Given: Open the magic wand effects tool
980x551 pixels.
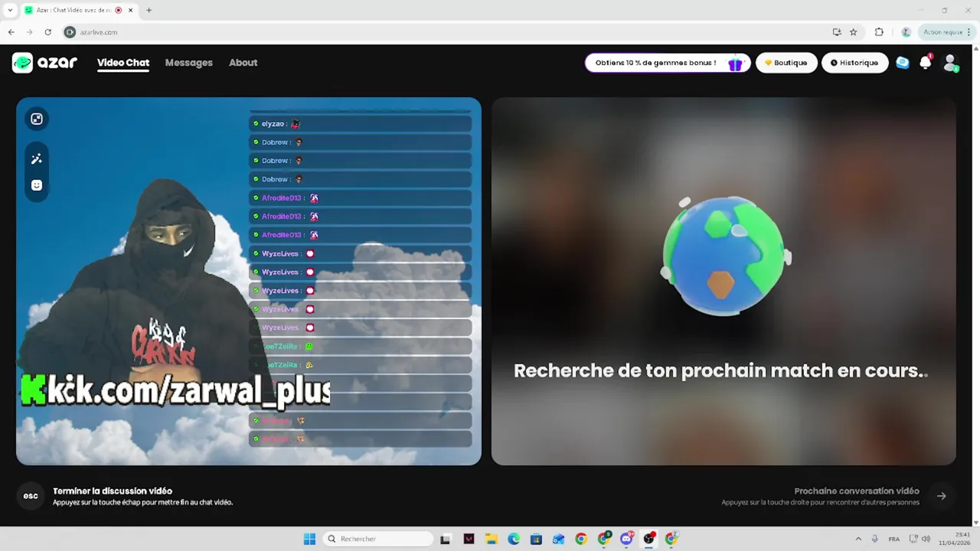Looking at the screenshot, I should (x=36, y=159).
